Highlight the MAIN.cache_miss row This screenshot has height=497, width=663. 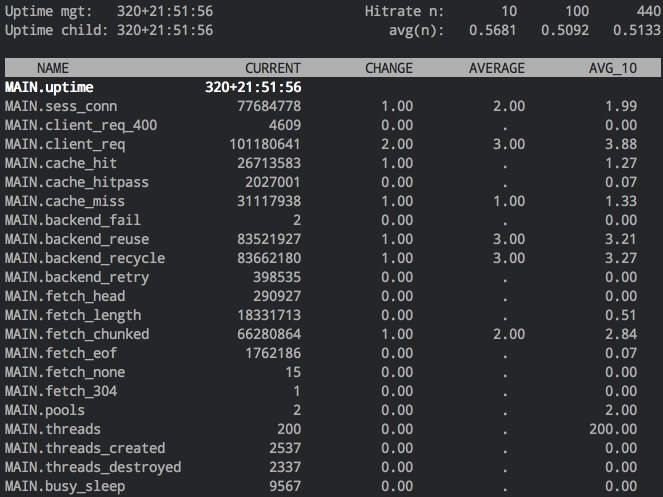(x=65, y=201)
